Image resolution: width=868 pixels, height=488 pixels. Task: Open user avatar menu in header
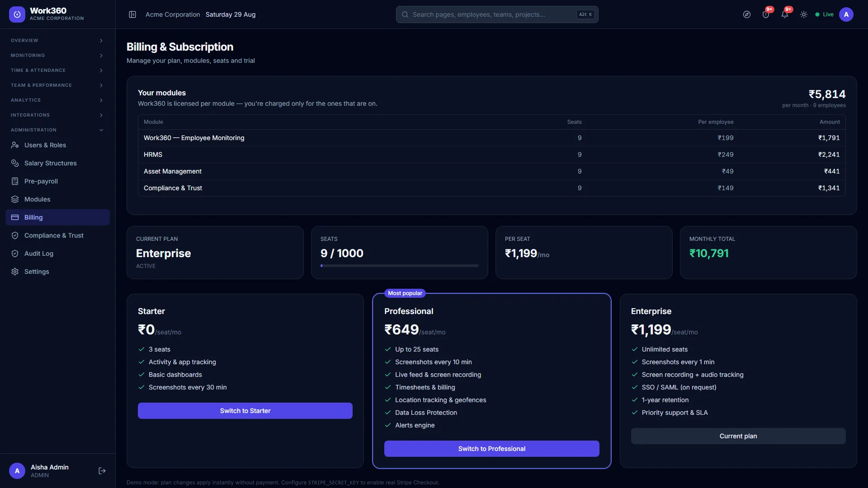pos(846,14)
